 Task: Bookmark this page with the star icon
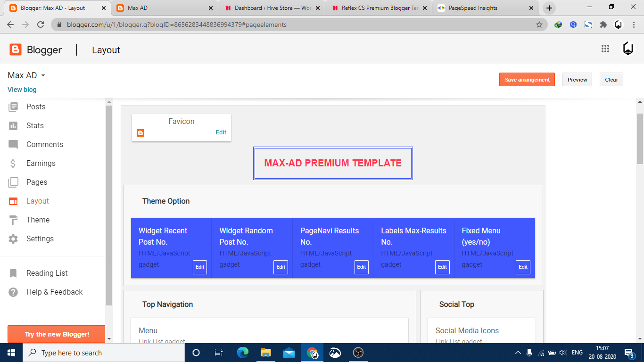coord(539,25)
